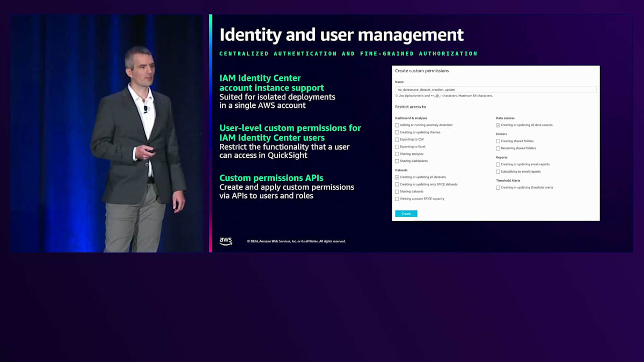The image size is (644, 362).
Task: Click 'Create custom permissions' panel title
Action: point(422,71)
